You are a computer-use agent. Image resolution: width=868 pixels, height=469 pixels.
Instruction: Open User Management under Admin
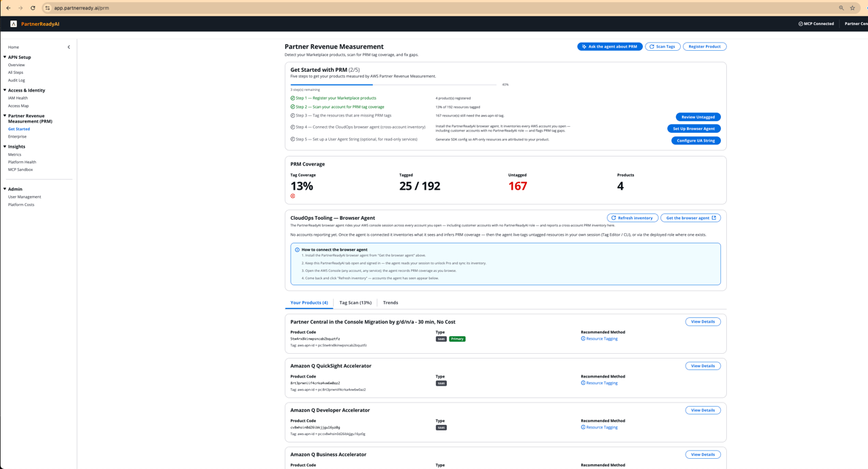[x=24, y=197]
